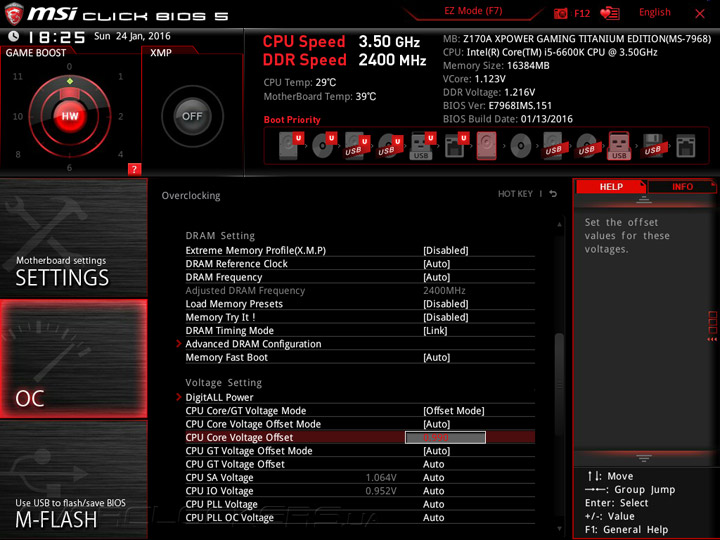Screen dimensions: 720x540
Task: Select the CPU PLL OC Voltage row
Action: coord(360,518)
